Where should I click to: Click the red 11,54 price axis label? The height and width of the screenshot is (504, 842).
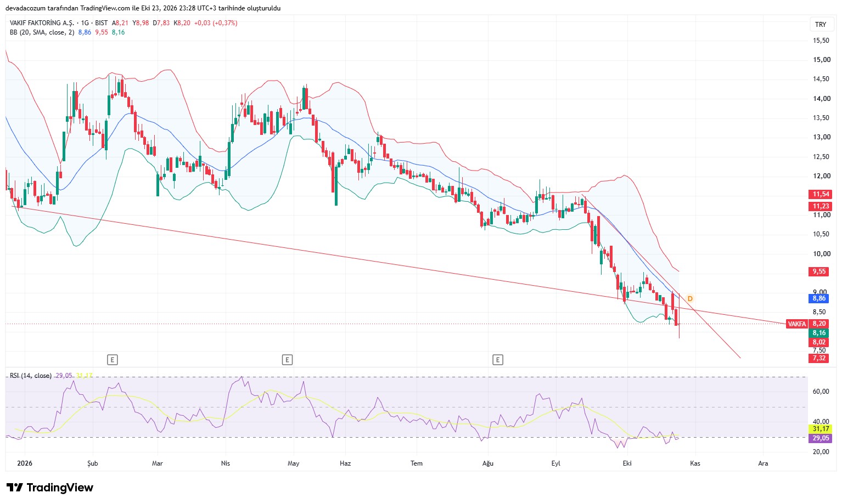[821, 194]
